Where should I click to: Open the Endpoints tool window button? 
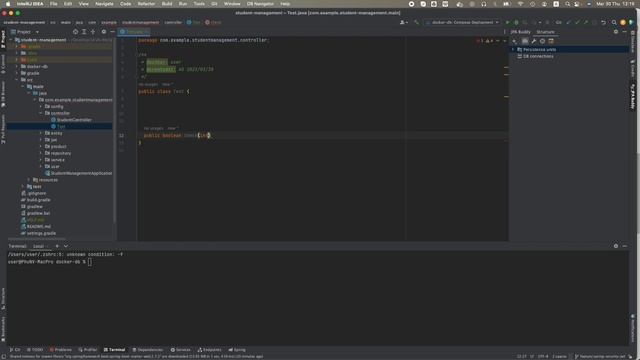pyautogui.click(x=209, y=350)
